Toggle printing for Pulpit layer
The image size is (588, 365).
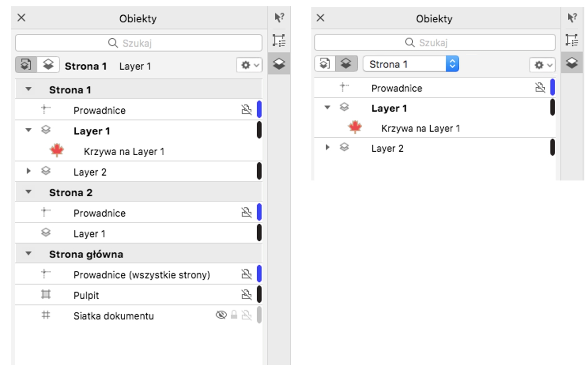click(x=246, y=295)
